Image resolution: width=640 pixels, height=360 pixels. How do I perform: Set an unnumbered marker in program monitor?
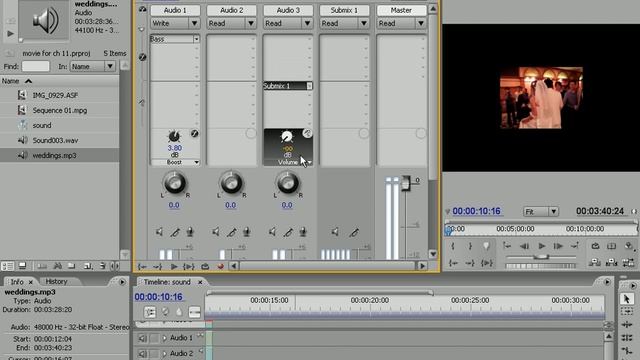[x=486, y=246]
